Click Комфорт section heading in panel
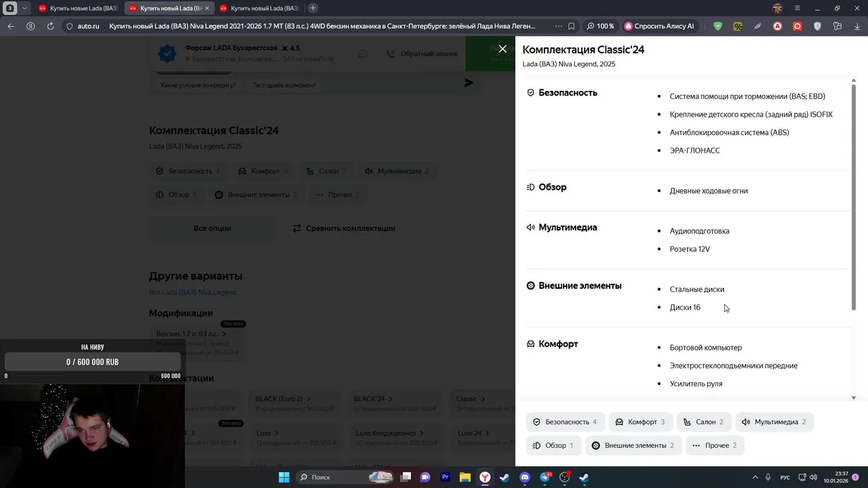Screen dimensions: 868x488 [558, 344]
